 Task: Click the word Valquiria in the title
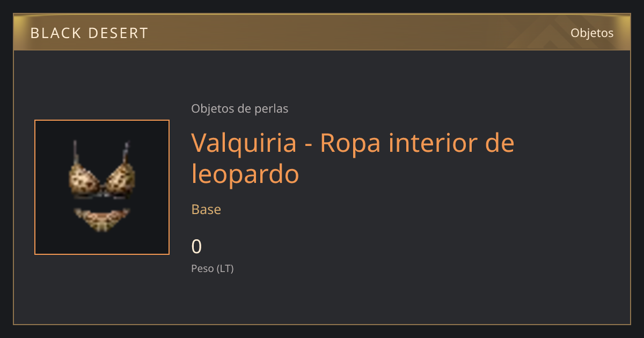click(244, 144)
